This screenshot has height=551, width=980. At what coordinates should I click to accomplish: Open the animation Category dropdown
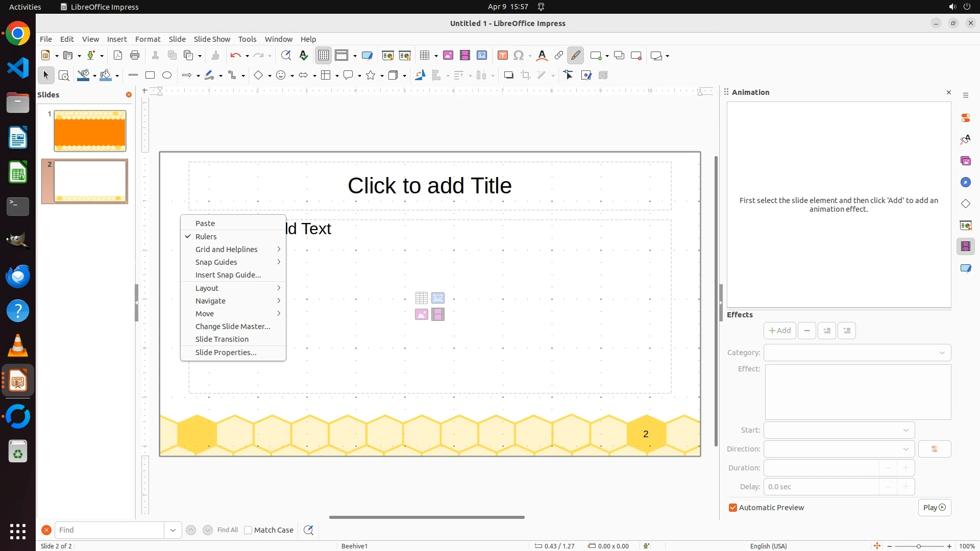point(857,353)
